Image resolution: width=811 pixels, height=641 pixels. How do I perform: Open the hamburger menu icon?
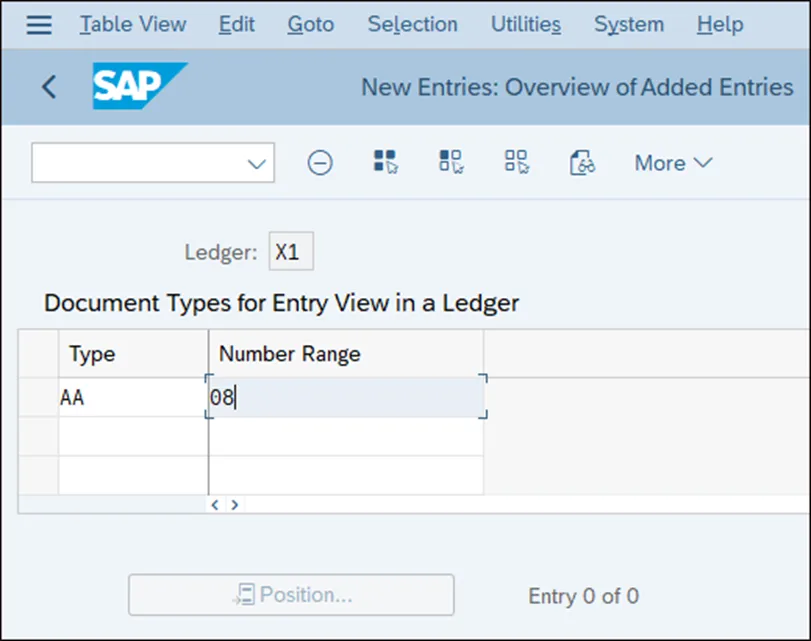pyautogui.click(x=39, y=24)
